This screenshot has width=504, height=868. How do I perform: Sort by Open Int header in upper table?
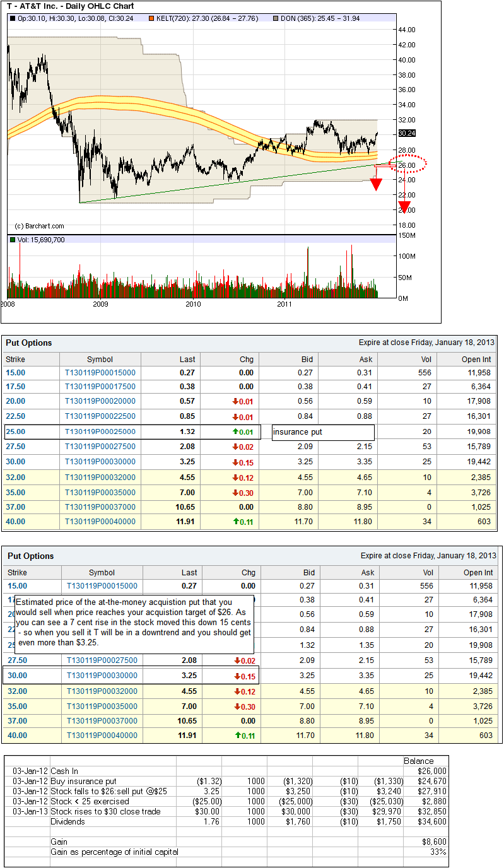pos(476,359)
